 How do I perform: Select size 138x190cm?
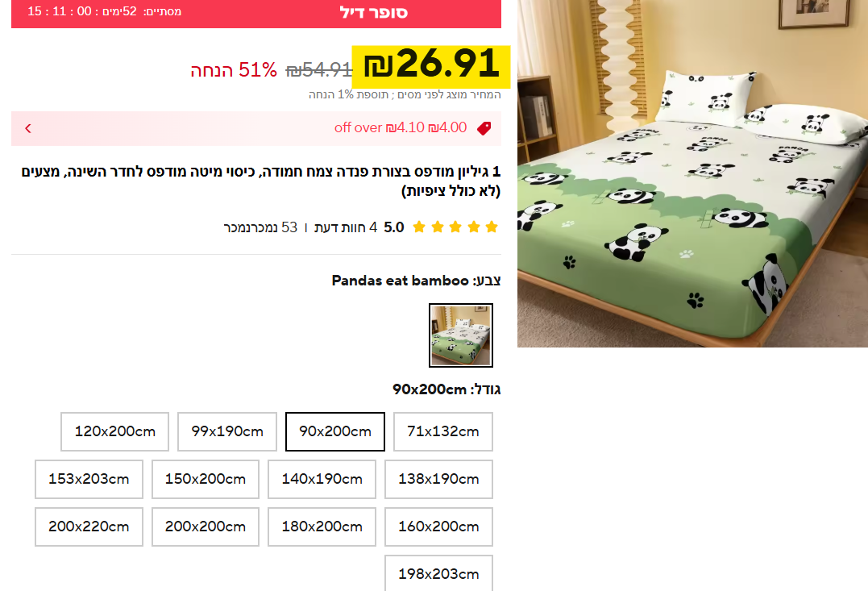[438, 479]
